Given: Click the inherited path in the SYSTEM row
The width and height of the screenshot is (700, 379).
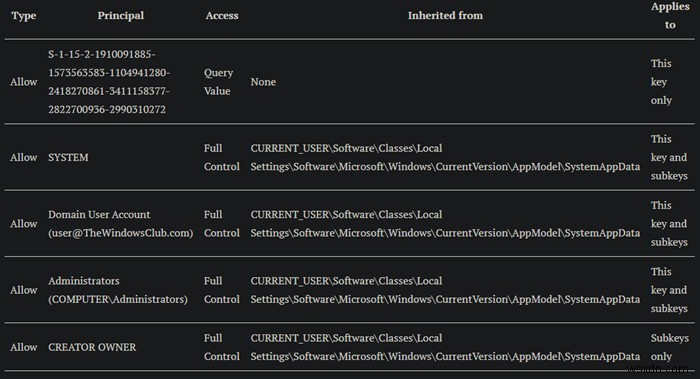Looking at the screenshot, I should point(445,157).
